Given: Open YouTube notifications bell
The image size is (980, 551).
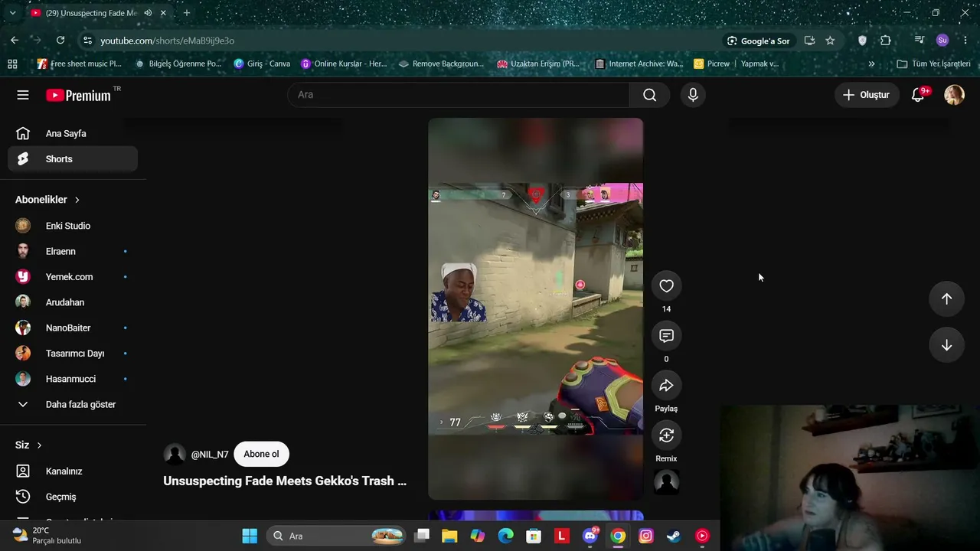Looking at the screenshot, I should (918, 95).
